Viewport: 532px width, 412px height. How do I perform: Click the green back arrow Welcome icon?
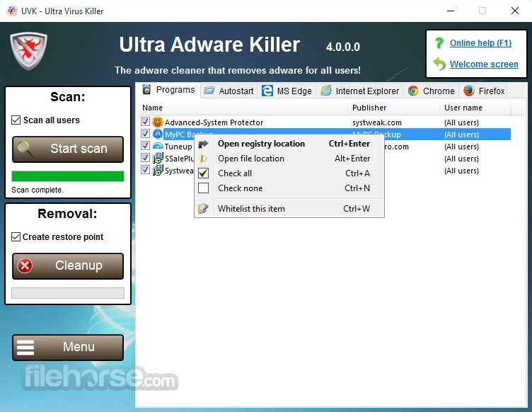point(439,64)
